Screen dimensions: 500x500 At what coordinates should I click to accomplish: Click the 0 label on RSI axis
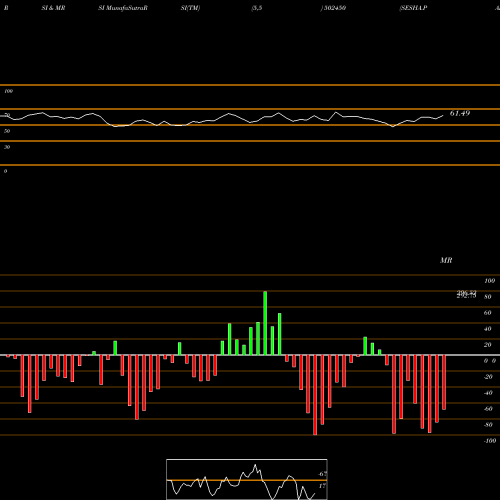point(5,171)
